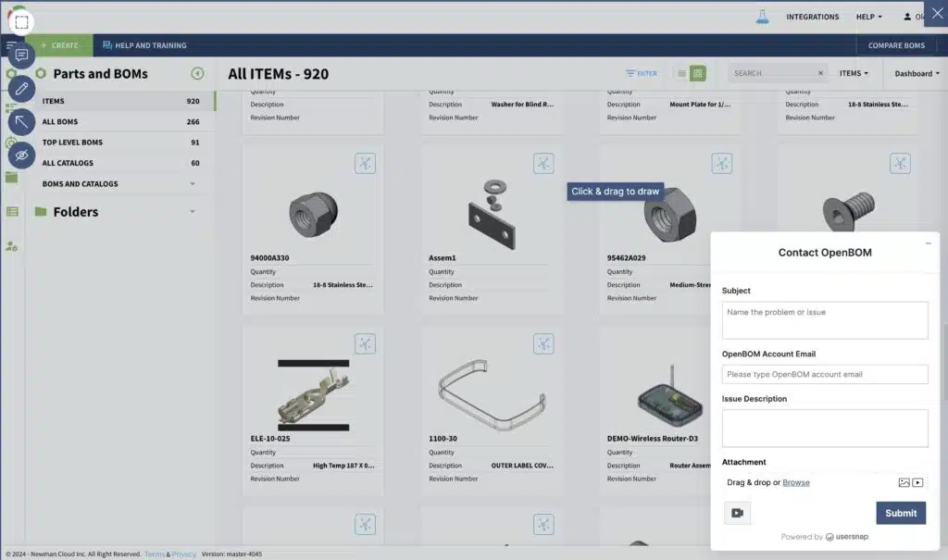Viewport: 948px width, 560px height.
Task: Focus the Subject text field
Action: [x=825, y=320]
